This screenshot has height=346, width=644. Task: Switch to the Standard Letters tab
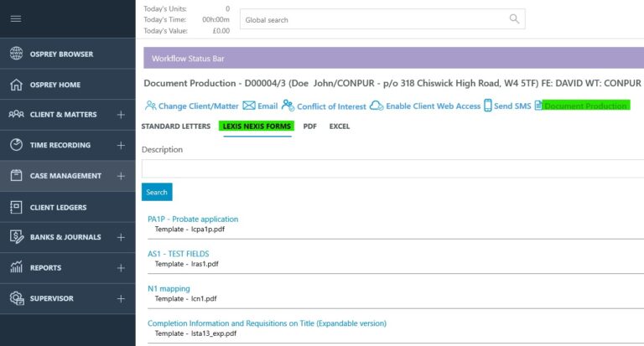point(175,127)
